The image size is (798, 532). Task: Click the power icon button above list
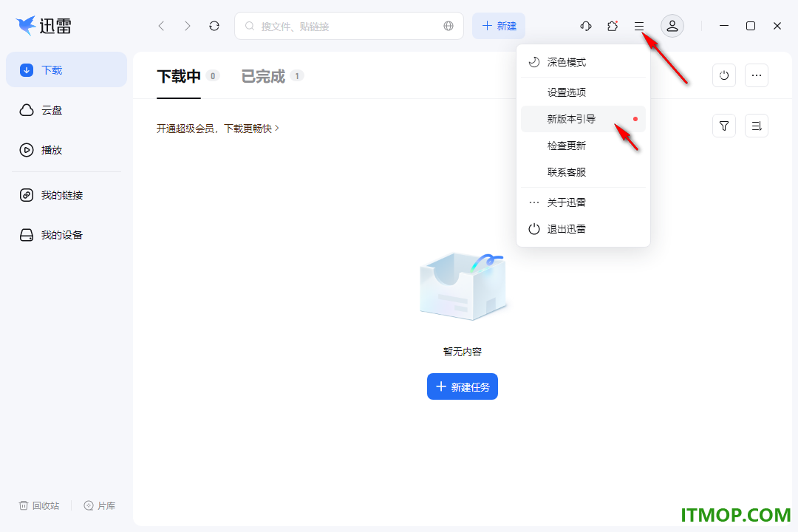click(x=724, y=75)
